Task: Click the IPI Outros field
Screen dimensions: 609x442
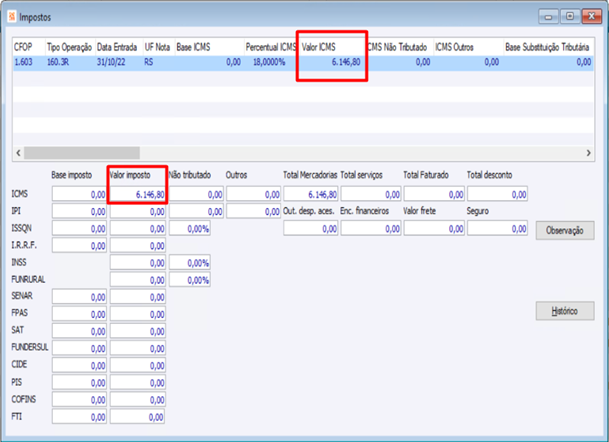Action: pos(254,211)
